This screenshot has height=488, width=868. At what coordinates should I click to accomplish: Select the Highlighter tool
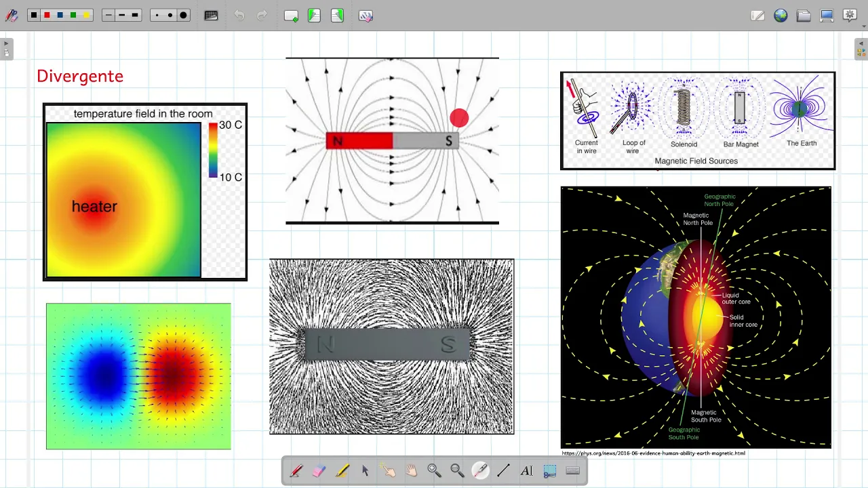[x=342, y=470]
